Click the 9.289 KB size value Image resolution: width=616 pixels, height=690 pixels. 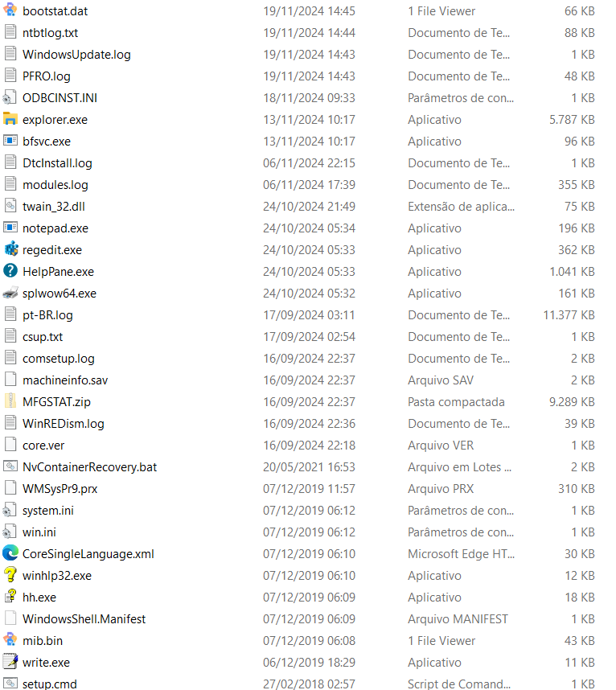572,402
